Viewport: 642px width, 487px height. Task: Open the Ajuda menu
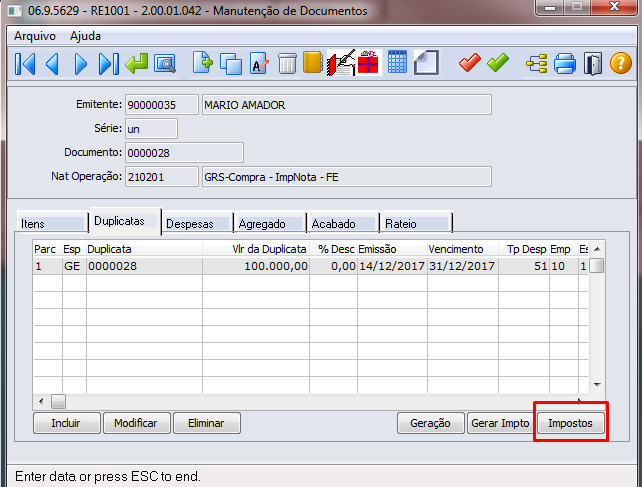coord(85,36)
